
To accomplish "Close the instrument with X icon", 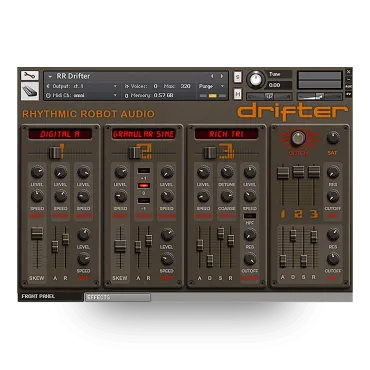I will tap(348, 72).
